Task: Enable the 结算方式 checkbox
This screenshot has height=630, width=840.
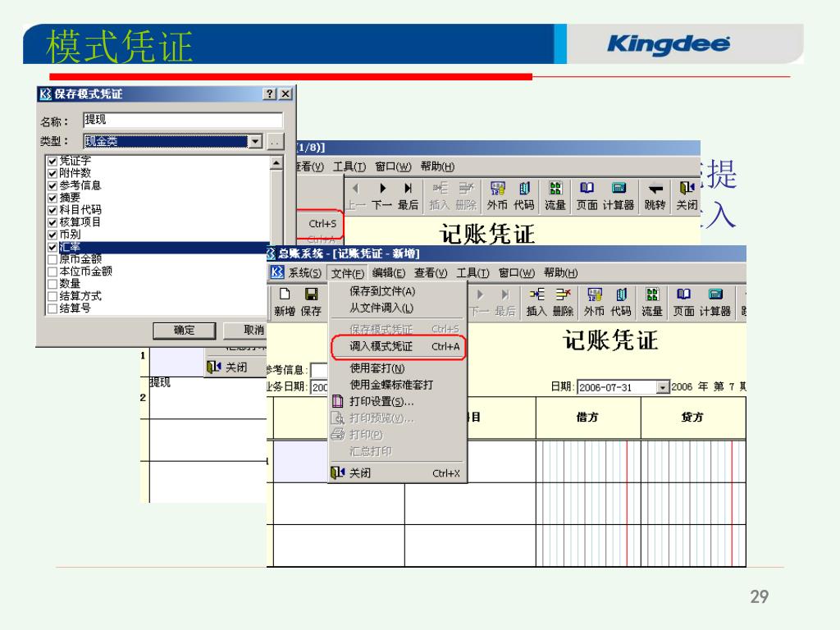Action: point(52,296)
